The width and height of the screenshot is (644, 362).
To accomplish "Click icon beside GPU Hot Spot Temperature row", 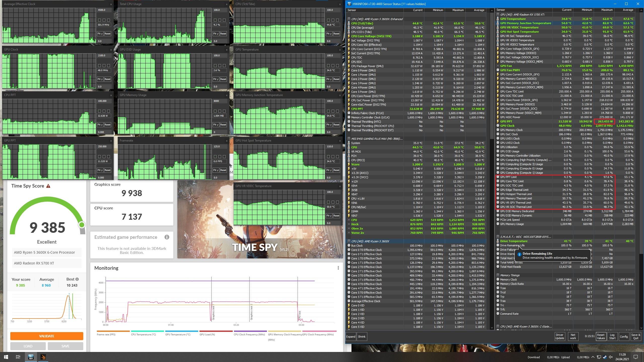I will pos(498,32).
